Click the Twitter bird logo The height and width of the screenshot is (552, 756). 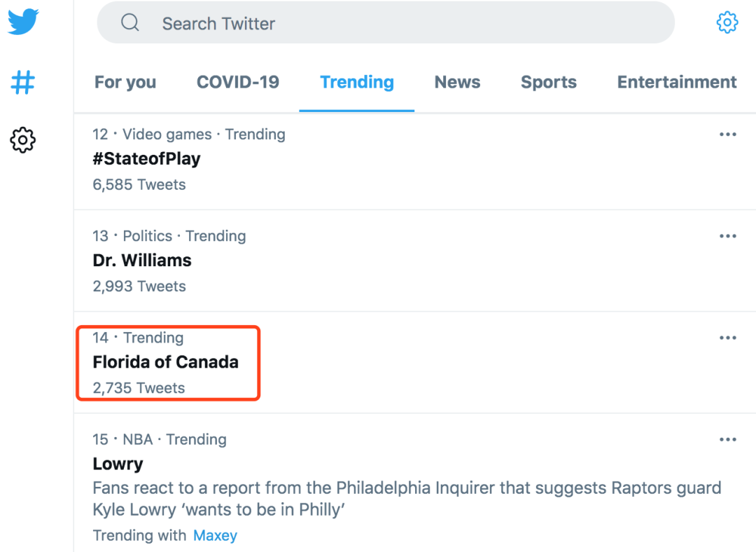pos(22,21)
